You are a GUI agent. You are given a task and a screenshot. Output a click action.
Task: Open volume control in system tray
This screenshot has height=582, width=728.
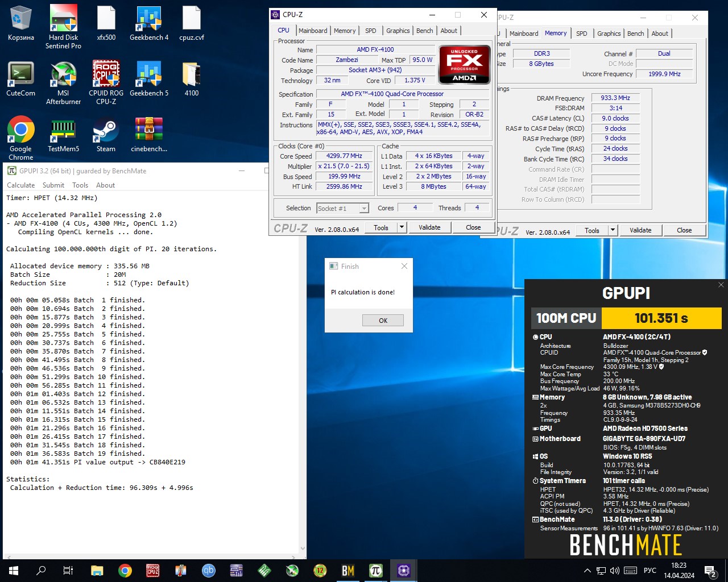[615, 571]
